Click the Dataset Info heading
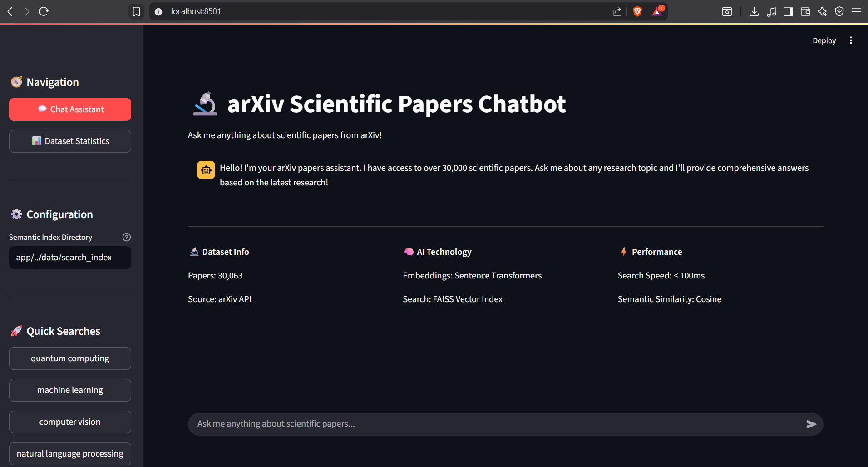 [226, 252]
